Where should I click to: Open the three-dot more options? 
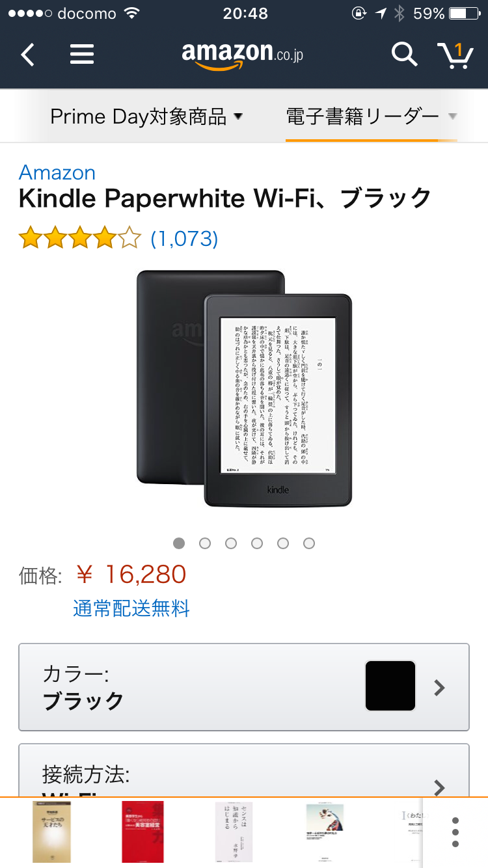click(x=455, y=832)
